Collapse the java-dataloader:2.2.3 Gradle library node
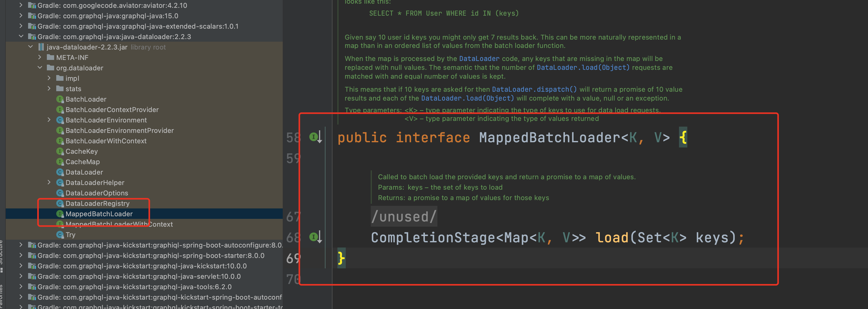 pos(21,36)
